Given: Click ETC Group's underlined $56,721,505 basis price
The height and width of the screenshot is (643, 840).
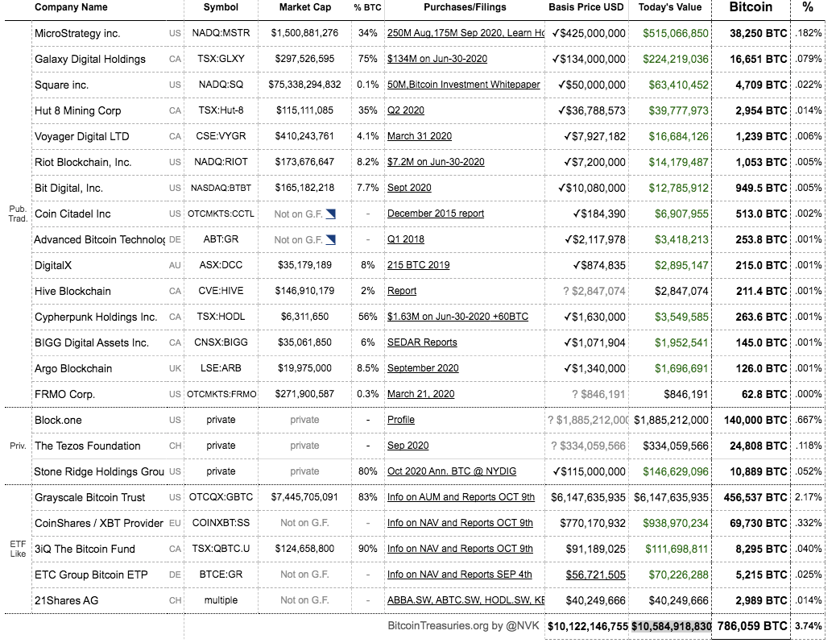Looking at the screenshot, I should 595,575.
